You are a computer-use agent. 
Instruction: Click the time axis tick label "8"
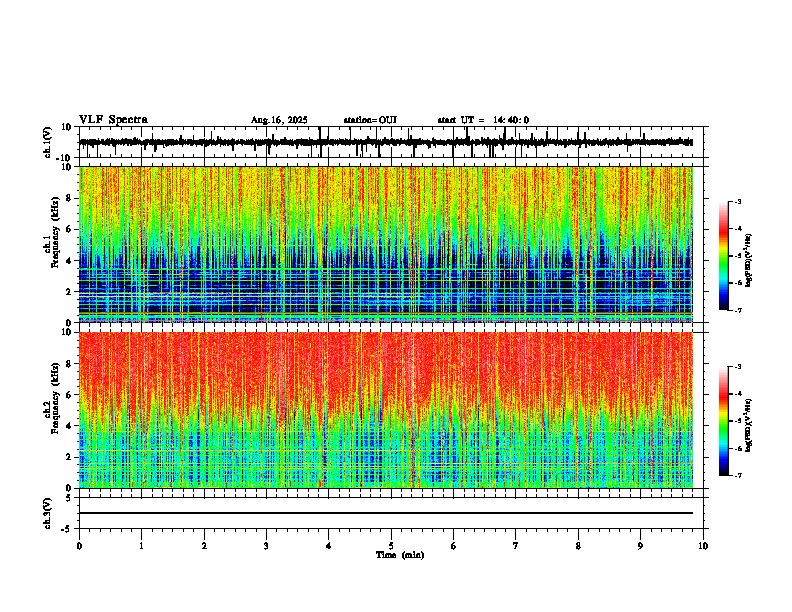pos(578,546)
